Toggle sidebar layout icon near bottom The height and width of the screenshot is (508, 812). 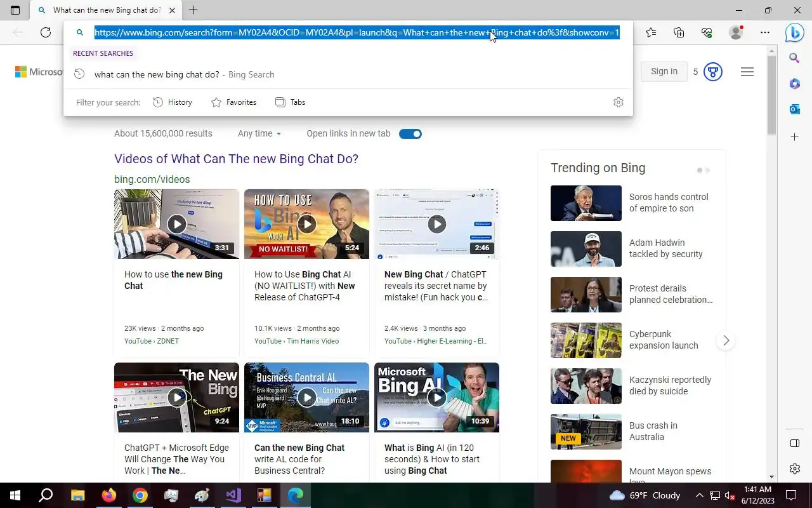[794, 443]
